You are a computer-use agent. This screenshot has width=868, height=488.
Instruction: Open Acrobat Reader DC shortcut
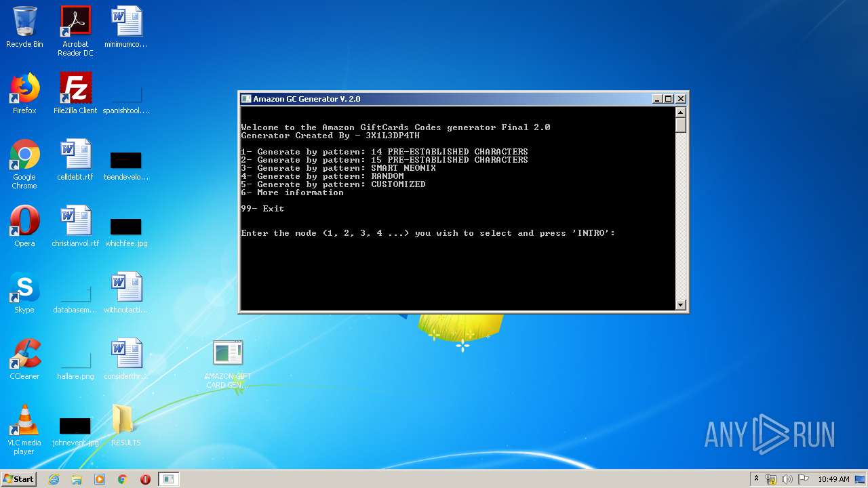[75, 31]
